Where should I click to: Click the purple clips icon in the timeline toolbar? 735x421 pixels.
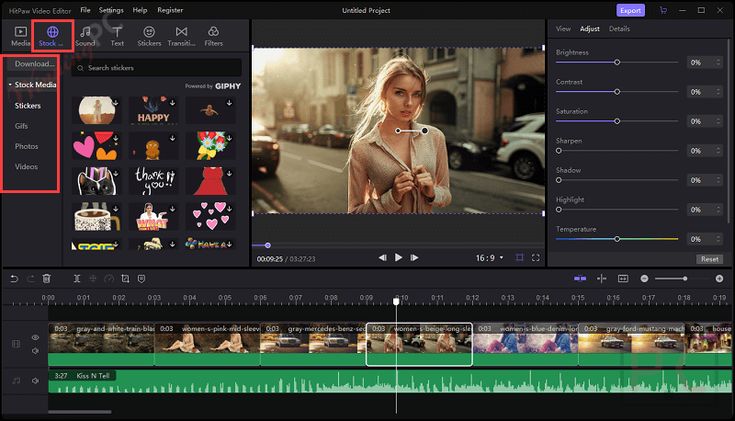tap(580, 278)
